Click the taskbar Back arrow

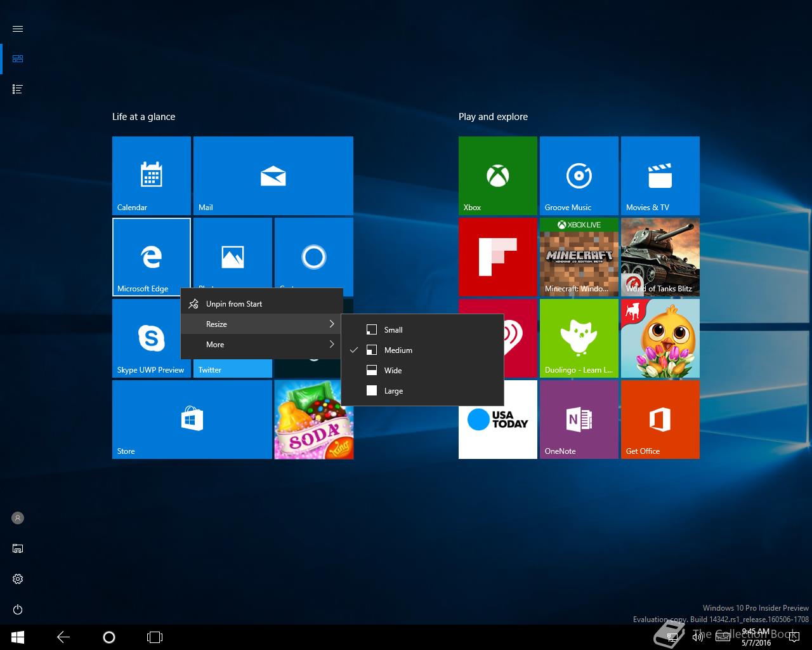[x=63, y=637]
